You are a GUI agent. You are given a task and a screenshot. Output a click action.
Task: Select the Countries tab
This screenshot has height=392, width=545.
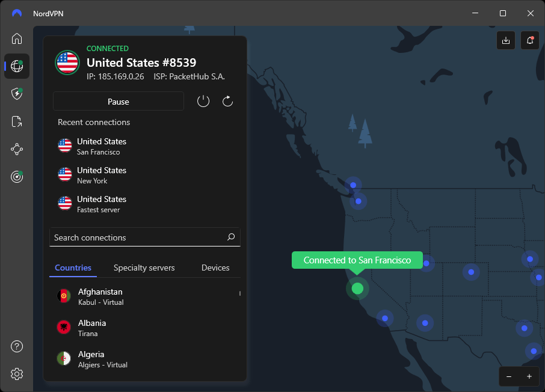click(x=73, y=268)
